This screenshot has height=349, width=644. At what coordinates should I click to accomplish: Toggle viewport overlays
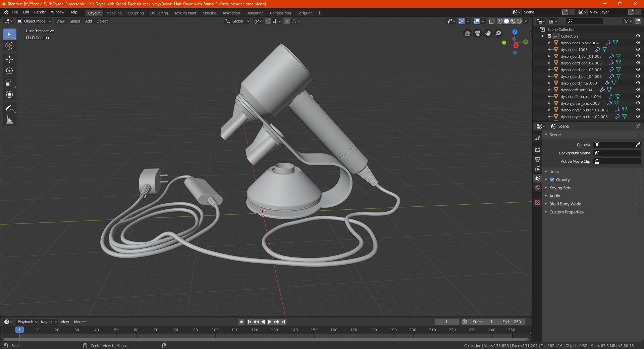[x=477, y=21]
